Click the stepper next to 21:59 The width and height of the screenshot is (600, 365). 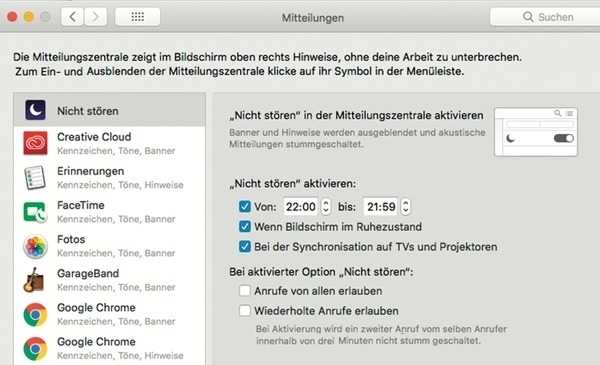point(406,207)
